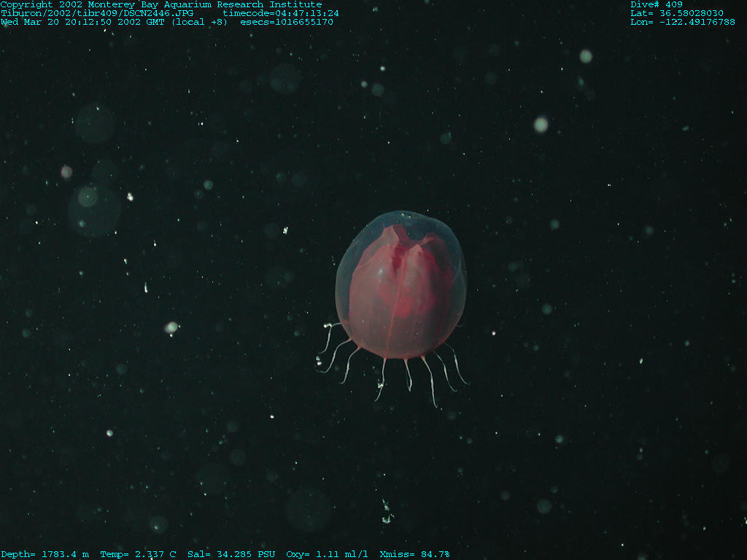Click the large blurry particle at upper left
Screen dimensions: 747x560
pyautogui.click(x=94, y=209)
